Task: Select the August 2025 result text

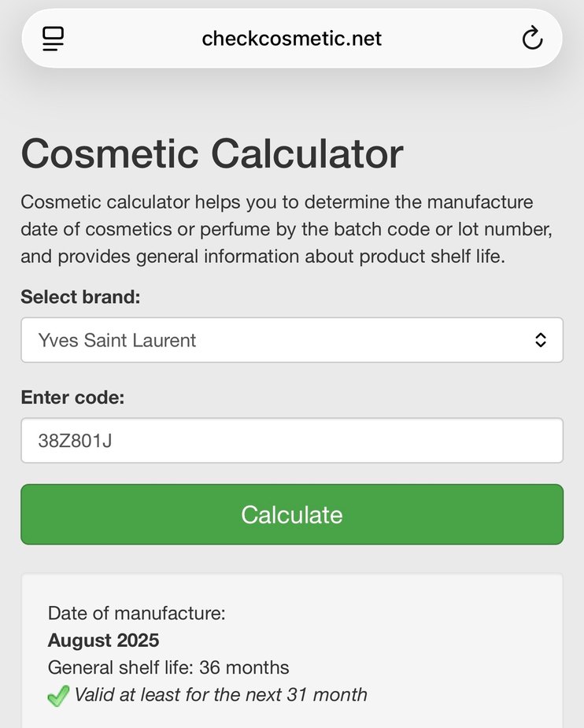Action: 103,640
